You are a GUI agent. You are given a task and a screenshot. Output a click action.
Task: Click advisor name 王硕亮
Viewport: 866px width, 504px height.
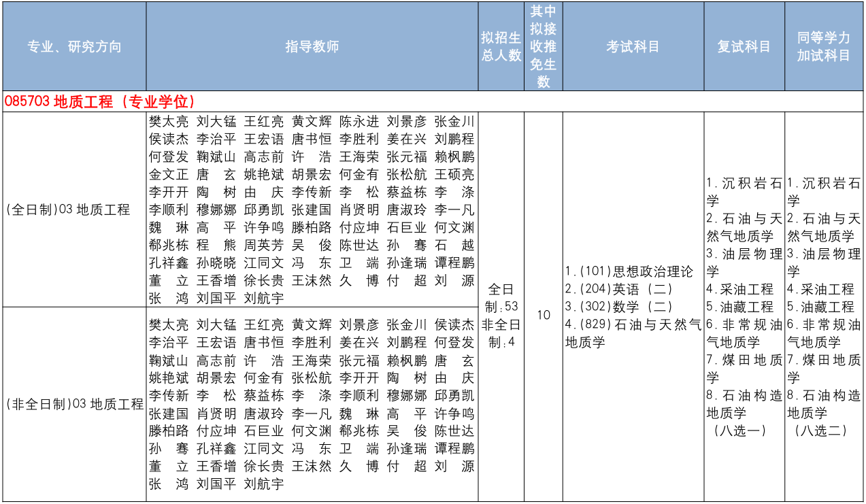click(454, 175)
